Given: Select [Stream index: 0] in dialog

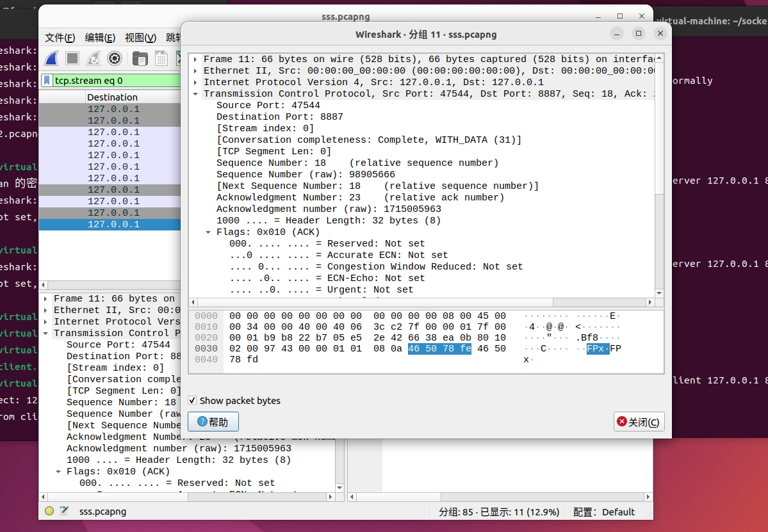Looking at the screenshot, I should (x=265, y=128).
